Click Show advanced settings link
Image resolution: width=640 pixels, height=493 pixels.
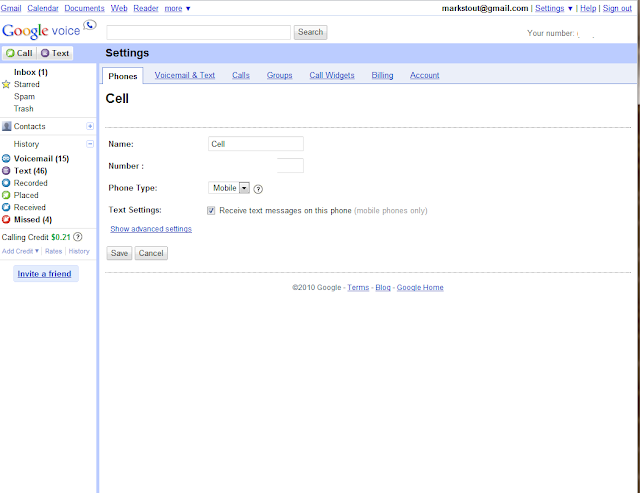click(x=151, y=229)
